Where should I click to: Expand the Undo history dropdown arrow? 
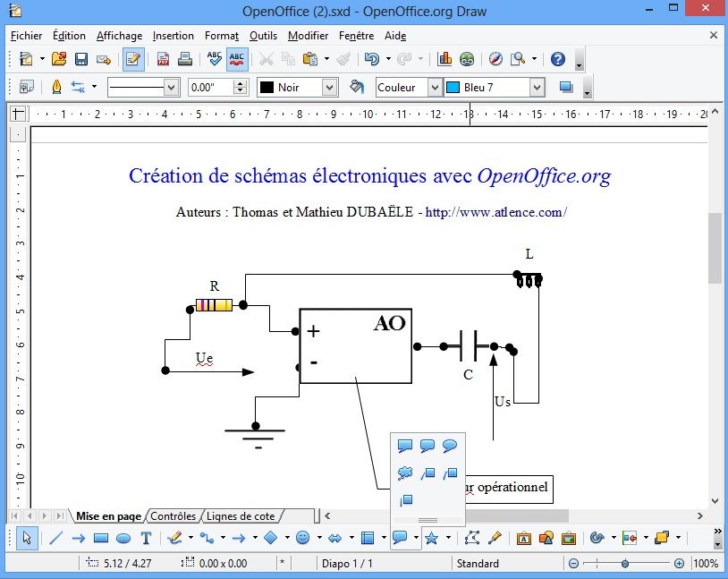(x=388, y=59)
